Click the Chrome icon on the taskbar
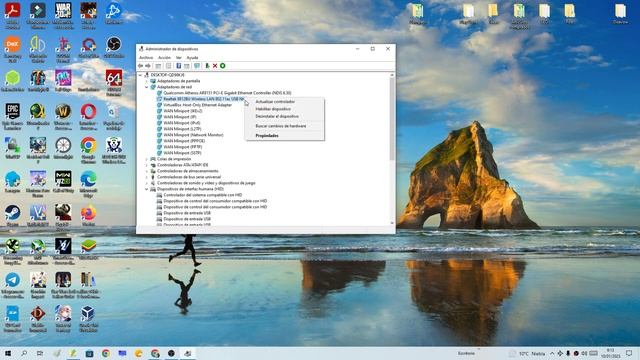This screenshot has width=640, height=360. click(x=106, y=353)
